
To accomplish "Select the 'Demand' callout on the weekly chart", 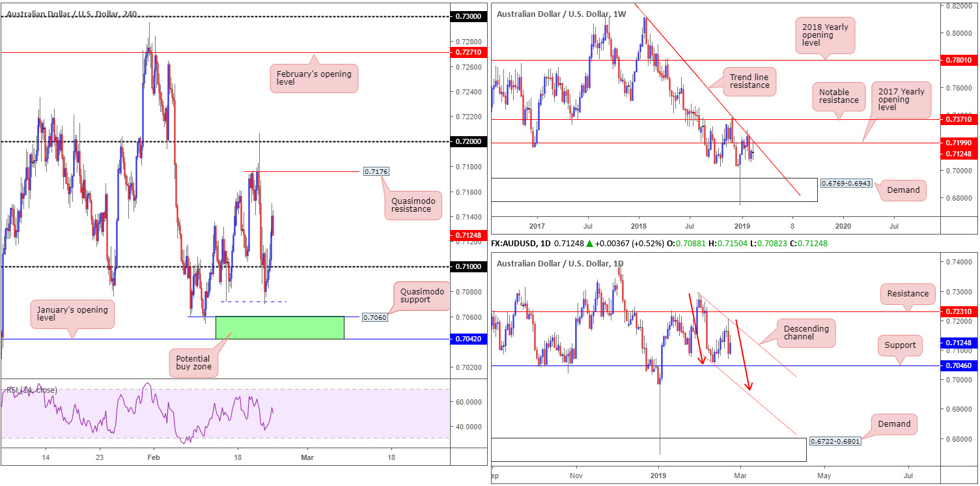I will [x=903, y=190].
